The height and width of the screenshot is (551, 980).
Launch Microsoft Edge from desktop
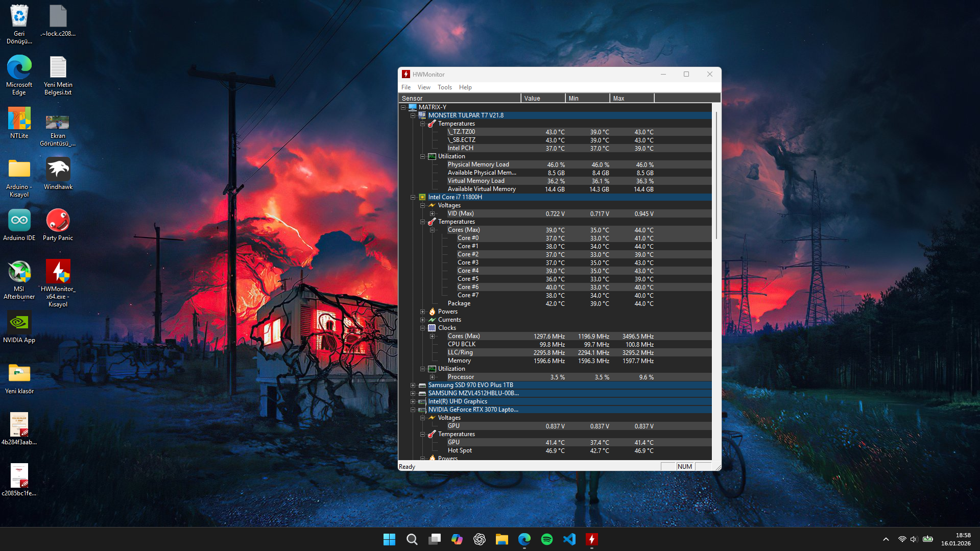pyautogui.click(x=19, y=75)
